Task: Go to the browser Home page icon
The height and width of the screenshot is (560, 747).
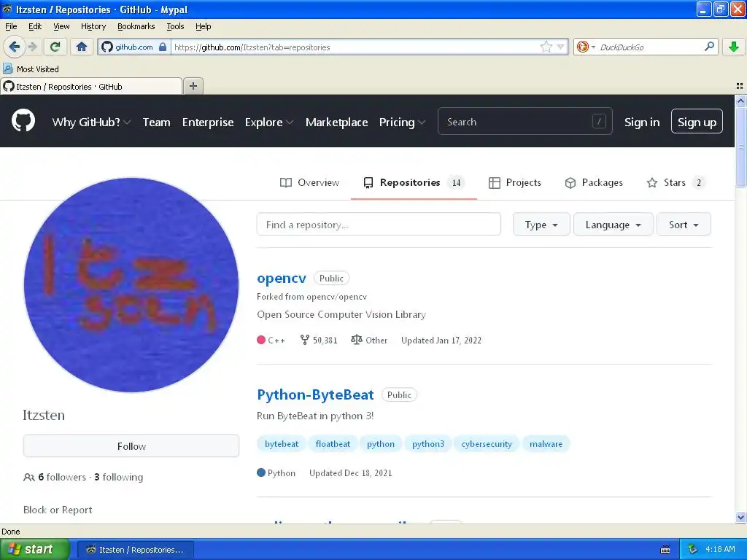Action: pos(82,47)
